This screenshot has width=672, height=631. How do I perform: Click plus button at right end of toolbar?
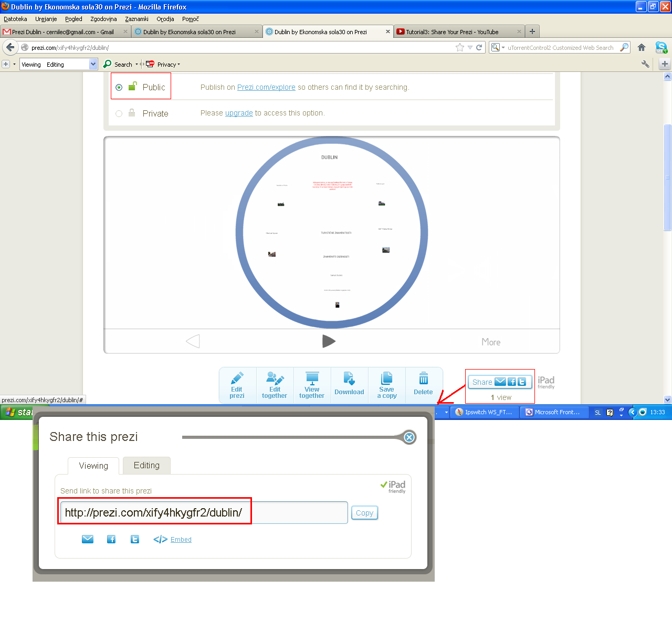pos(665,64)
